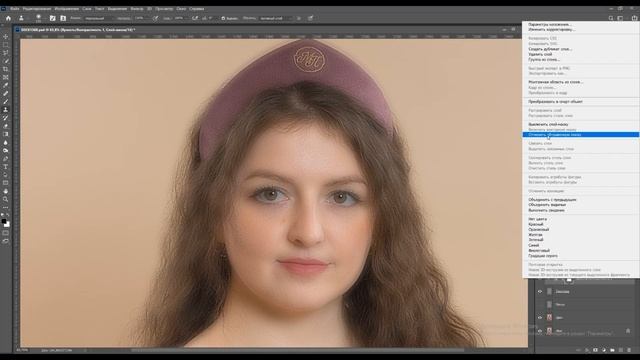Add a layer mask from Layers panel bottom
The height and width of the screenshot is (360, 640).
[x=595, y=350]
